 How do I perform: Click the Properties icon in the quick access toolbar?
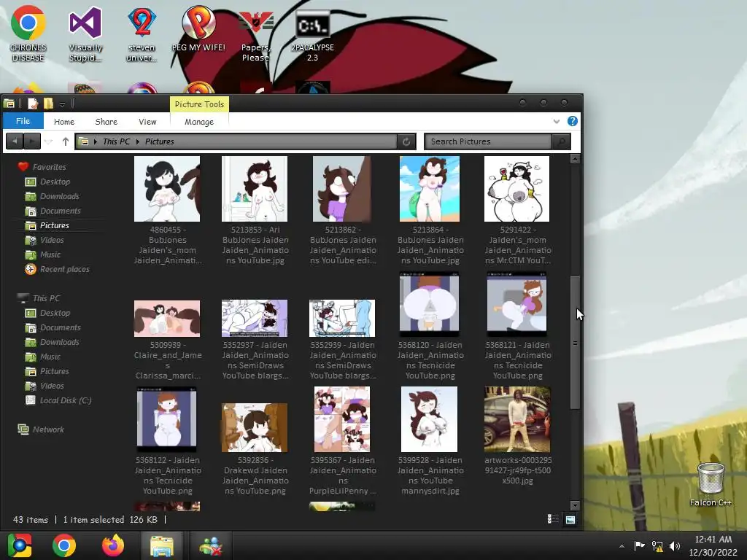click(x=33, y=104)
